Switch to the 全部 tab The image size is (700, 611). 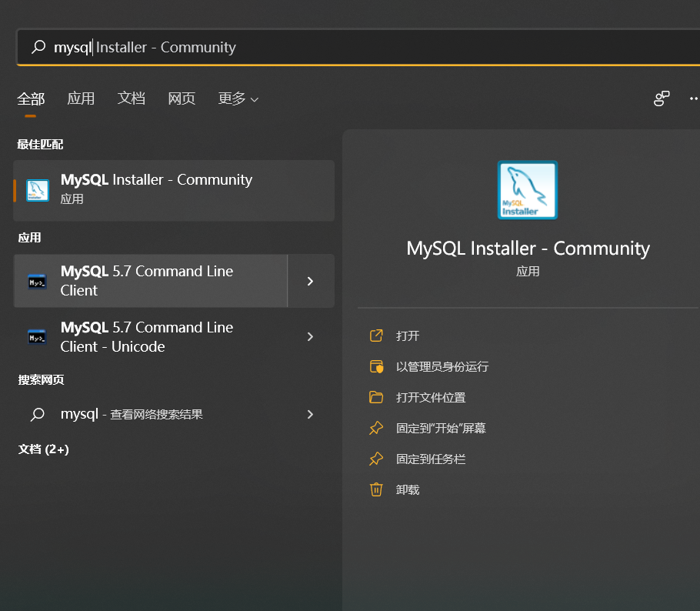click(x=31, y=98)
